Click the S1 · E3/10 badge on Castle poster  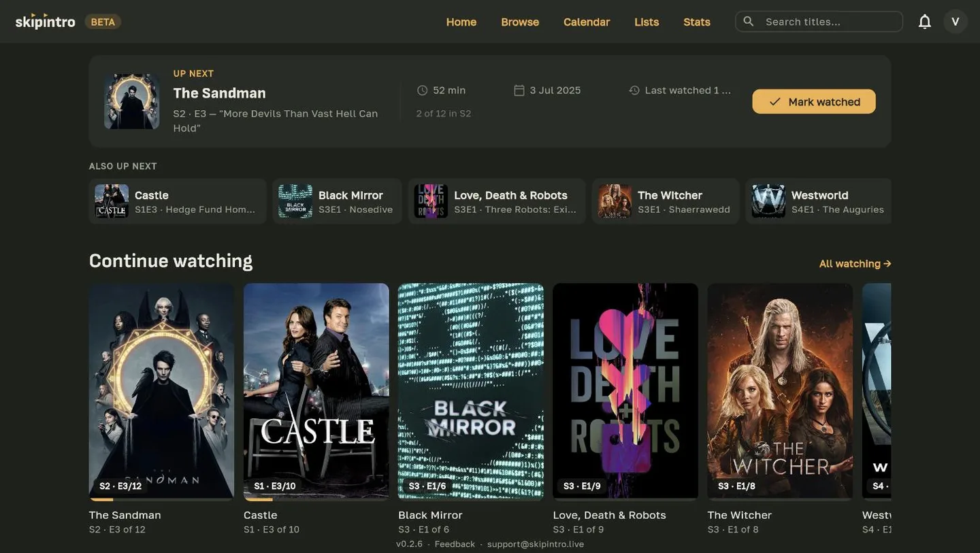[x=275, y=486]
